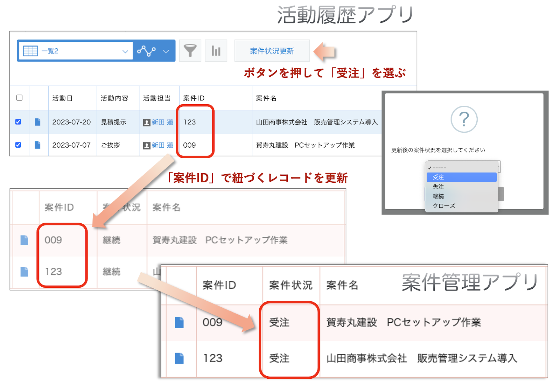
Task: Open record details icon for 2023-07-20 row
Action: tap(37, 122)
